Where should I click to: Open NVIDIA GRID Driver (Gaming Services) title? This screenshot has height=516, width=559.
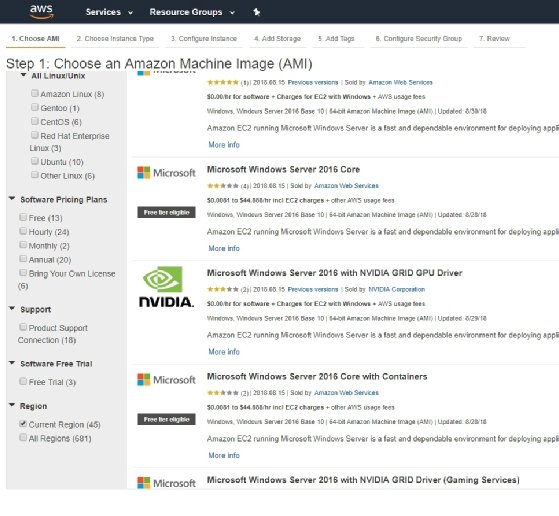[x=363, y=480]
